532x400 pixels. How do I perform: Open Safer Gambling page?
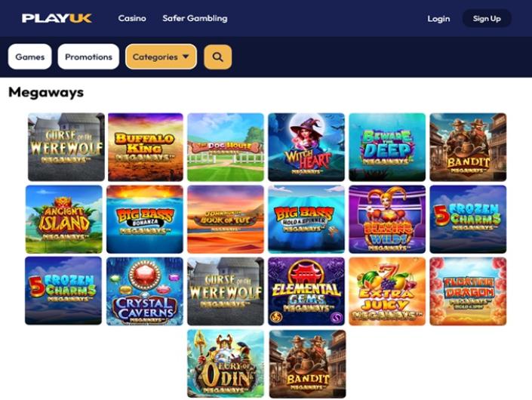[195, 18]
